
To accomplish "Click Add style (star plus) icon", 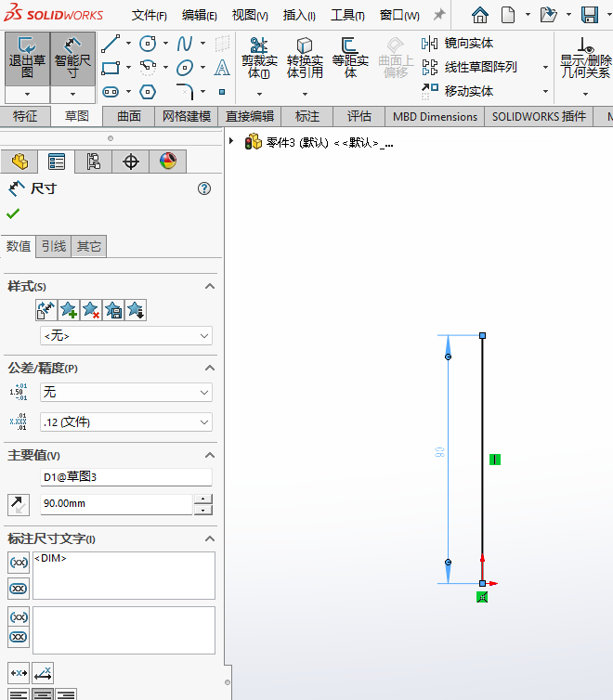I will click(x=69, y=310).
